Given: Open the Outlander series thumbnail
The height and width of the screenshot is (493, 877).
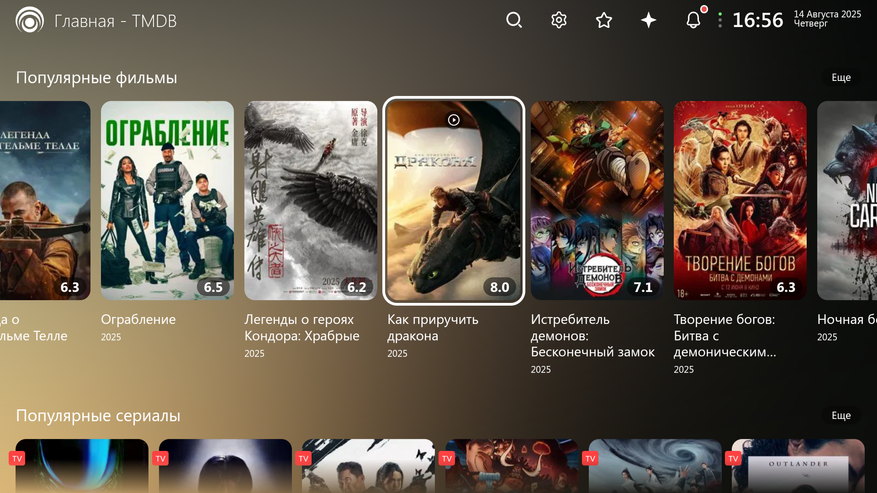Looking at the screenshot, I should (798, 466).
